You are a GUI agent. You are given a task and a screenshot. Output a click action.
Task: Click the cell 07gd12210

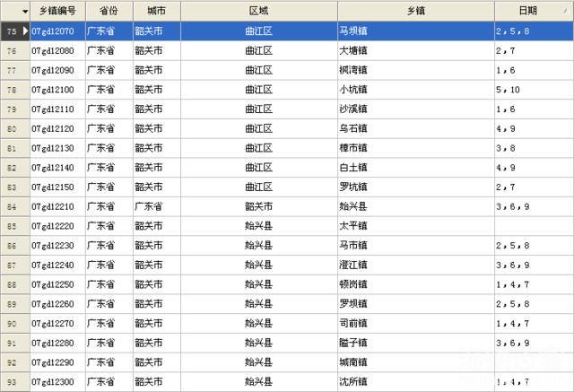pos(57,207)
